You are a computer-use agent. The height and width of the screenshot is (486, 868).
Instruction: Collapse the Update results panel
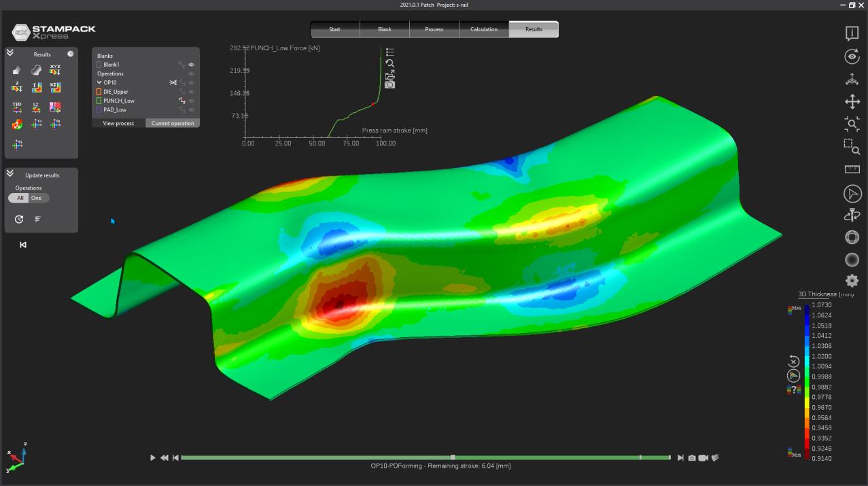[x=10, y=174]
